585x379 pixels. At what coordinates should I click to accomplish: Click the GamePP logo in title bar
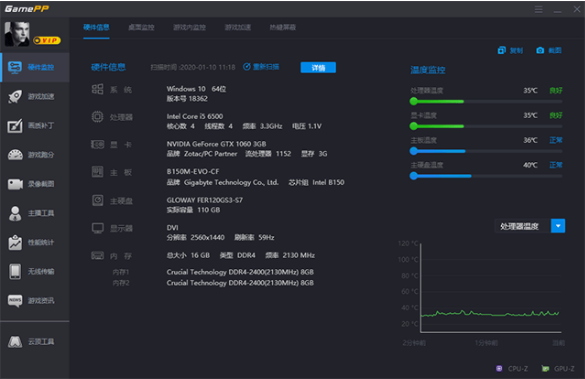click(x=26, y=9)
